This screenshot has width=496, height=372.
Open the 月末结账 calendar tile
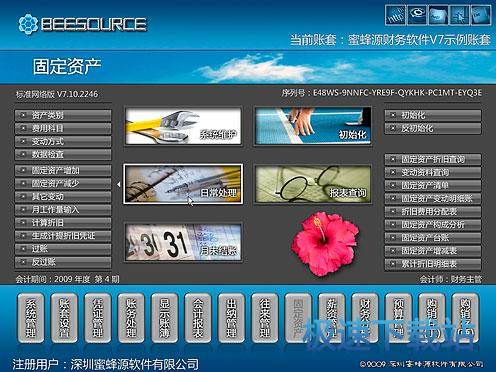pyautogui.click(x=183, y=242)
